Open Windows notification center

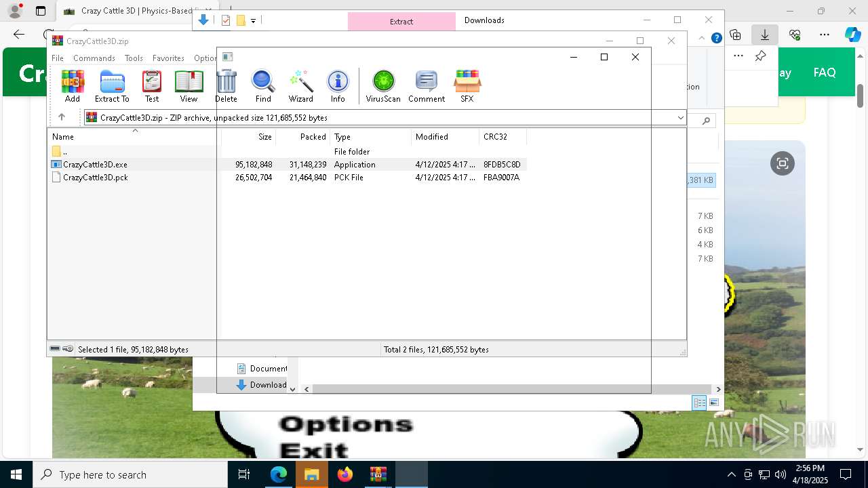[x=846, y=474]
